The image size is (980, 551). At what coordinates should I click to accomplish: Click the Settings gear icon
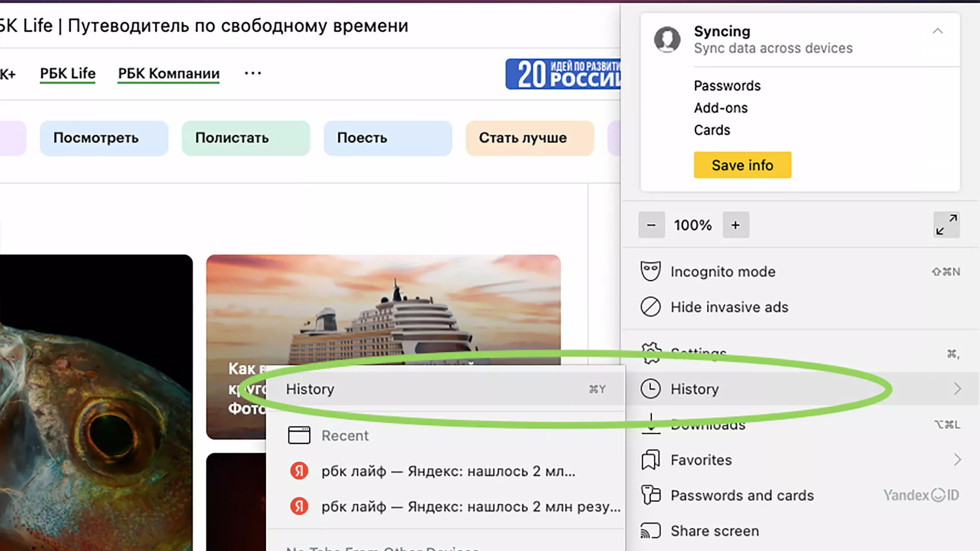[x=650, y=352]
